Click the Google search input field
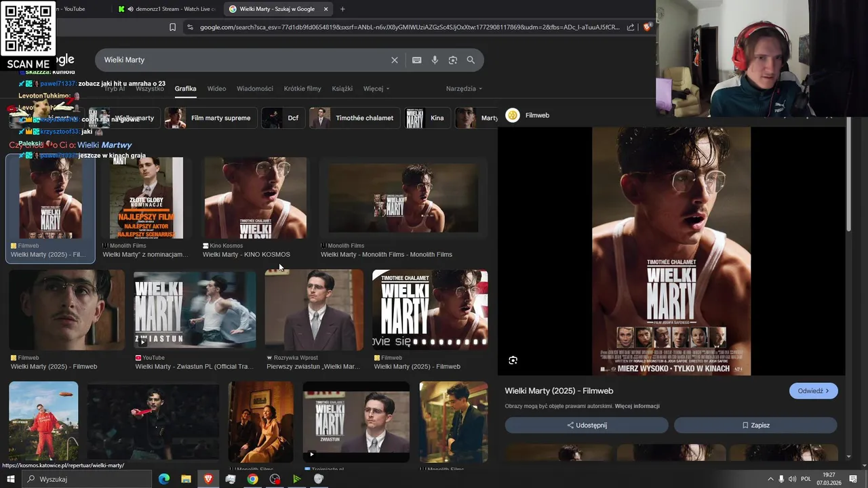Viewport: 868px width, 488px height. coord(244,60)
